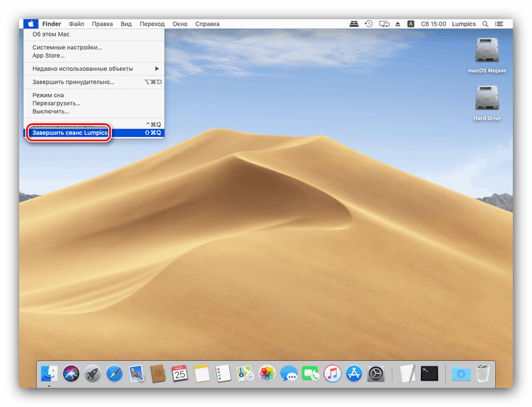The width and height of the screenshot is (532, 407).
Task: Choose 'Системные настройки...' menu item
Action: click(x=94, y=47)
